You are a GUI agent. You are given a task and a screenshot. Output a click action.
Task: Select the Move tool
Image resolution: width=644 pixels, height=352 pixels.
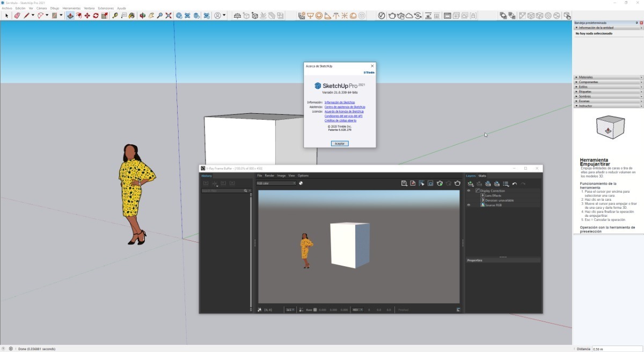click(87, 16)
